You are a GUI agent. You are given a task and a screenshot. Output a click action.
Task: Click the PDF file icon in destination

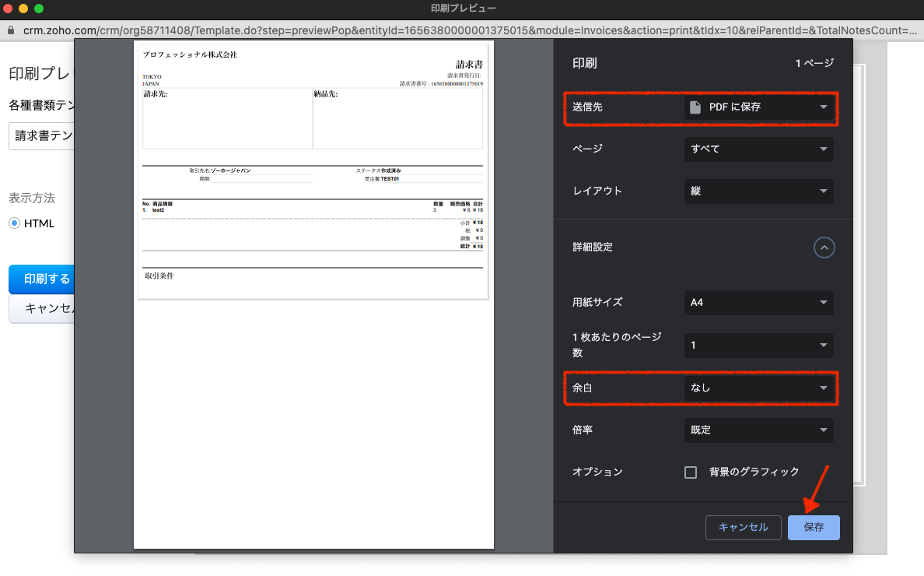695,107
